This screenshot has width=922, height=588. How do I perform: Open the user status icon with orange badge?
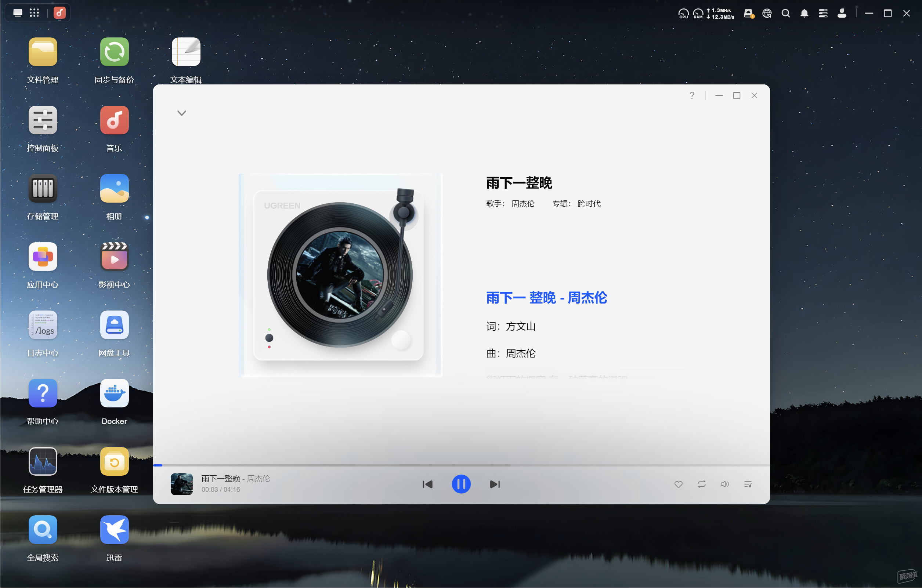(749, 14)
